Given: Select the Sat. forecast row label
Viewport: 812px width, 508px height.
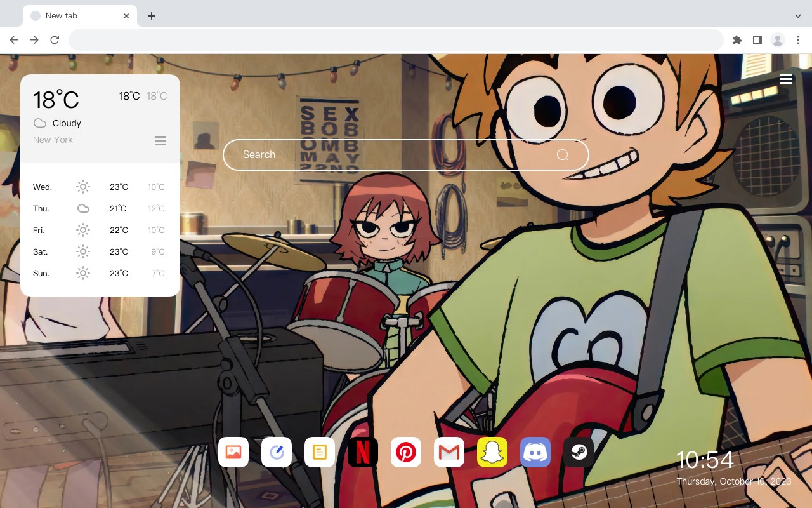Looking at the screenshot, I should tap(41, 251).
